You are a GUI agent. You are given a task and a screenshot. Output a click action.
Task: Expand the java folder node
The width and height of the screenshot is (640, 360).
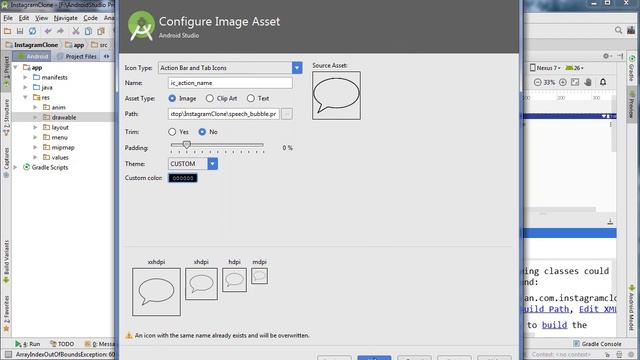click(x=25, y=87)
